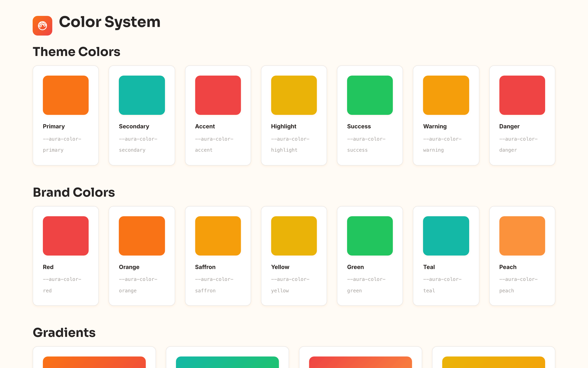The image size is (588, 368).
Task: Choose the brand Teal color swatch
Action: click(x=446, y=236)
